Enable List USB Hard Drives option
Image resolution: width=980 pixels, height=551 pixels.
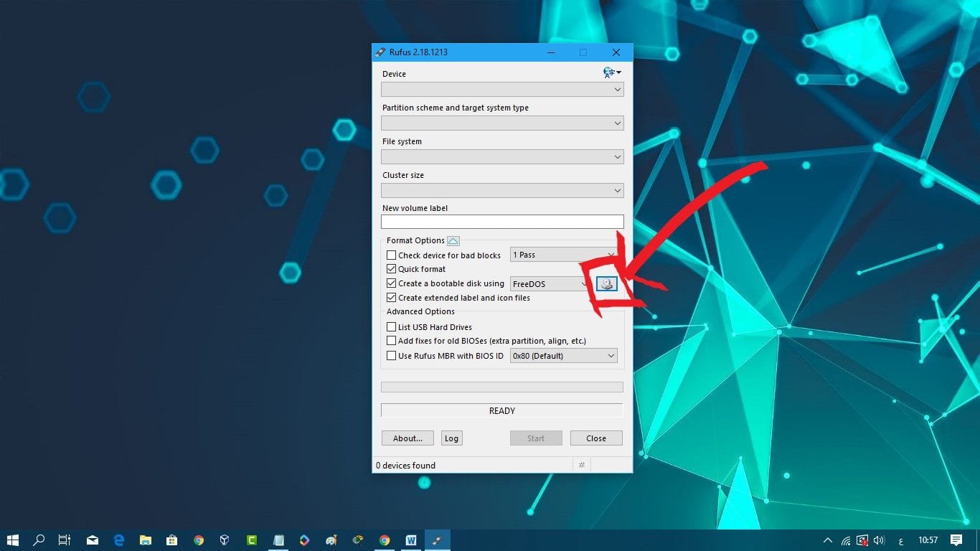tap(392, 327)
